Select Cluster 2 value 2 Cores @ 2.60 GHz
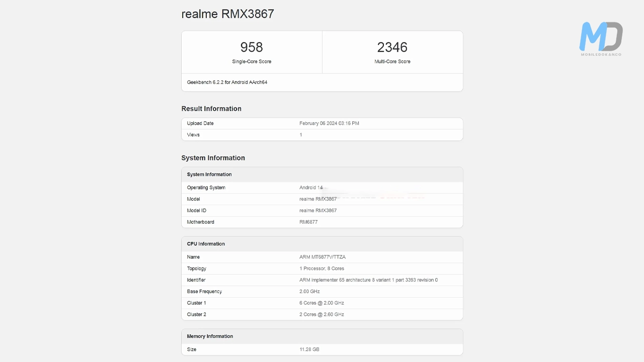 (x=321, y=315)
